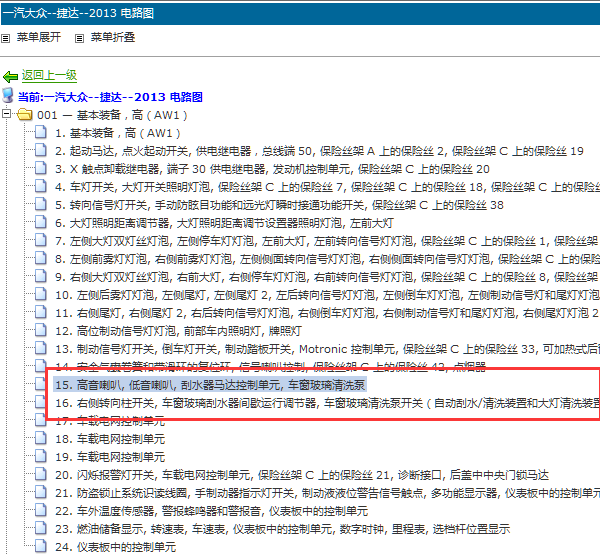The width and height of the screenshot is (600, 555).
Task: Open item 10 左侧后雾灯灯泡
Action: [x=327, y=295]
